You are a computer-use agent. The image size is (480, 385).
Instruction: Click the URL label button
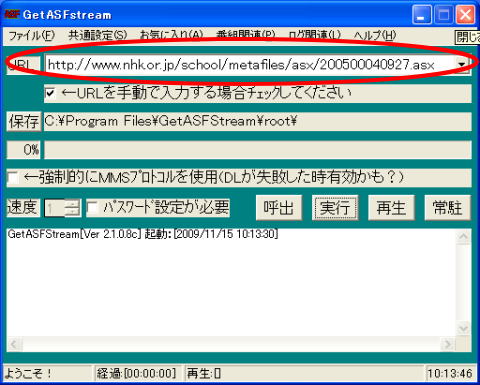click(24, 64)
